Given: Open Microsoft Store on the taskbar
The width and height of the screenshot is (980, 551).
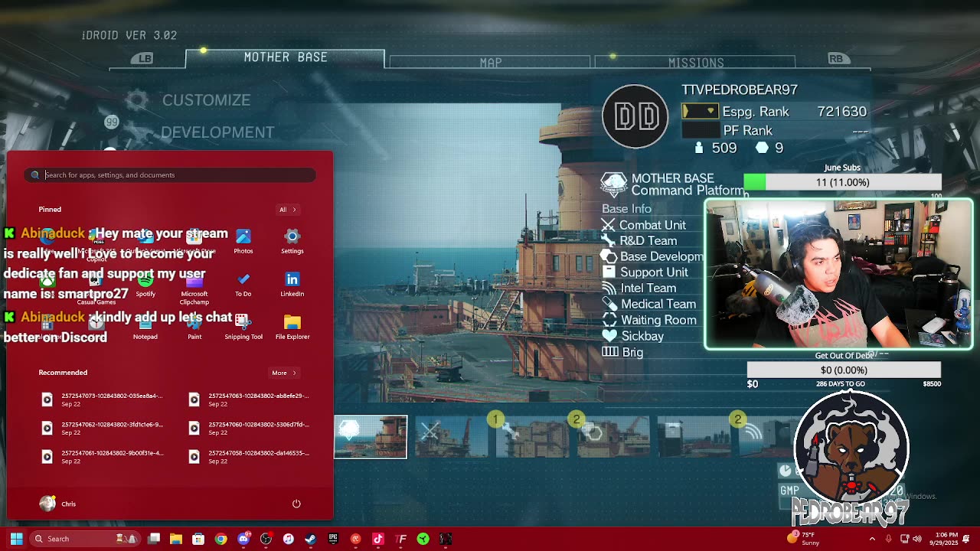Looking at the screenshot, I should pos(198,539).
